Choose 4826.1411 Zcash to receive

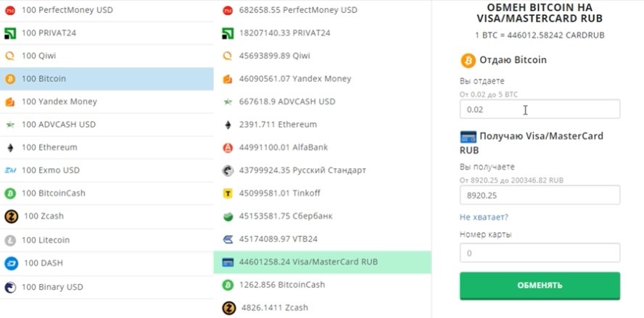click(x=323, y=308)
